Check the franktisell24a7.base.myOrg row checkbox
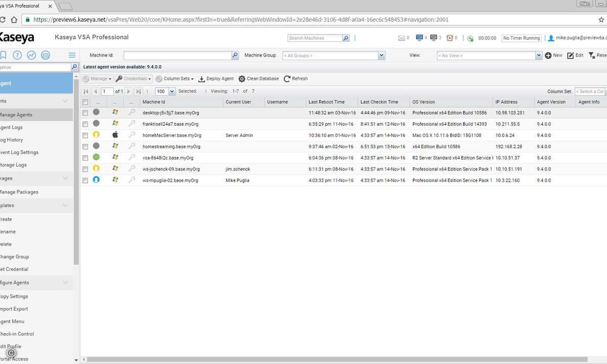 (85, 124)
